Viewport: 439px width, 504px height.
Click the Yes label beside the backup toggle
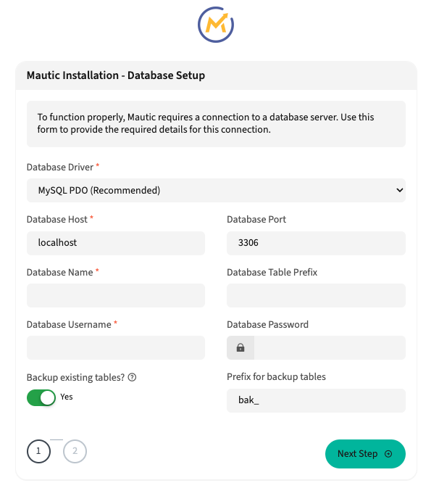coord(67,397)
